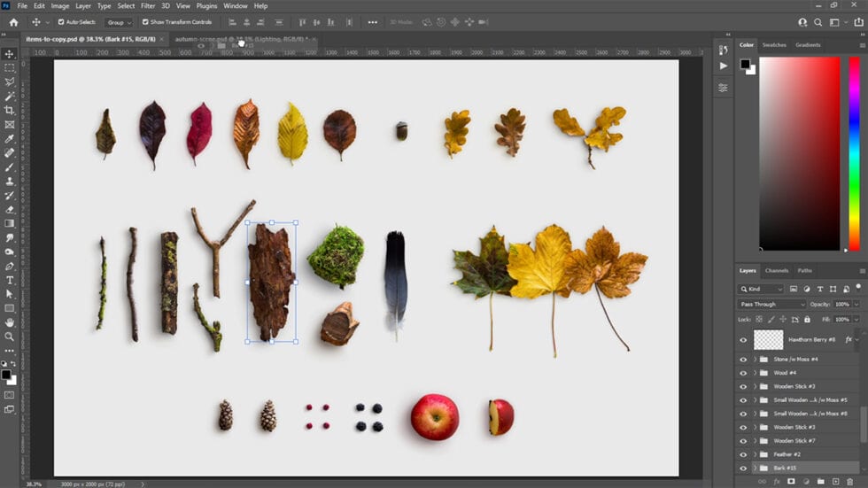Viewport: 868px width, 488px height.
Task: Select the Magic Wand tool
Action: (x=10, y=97)
